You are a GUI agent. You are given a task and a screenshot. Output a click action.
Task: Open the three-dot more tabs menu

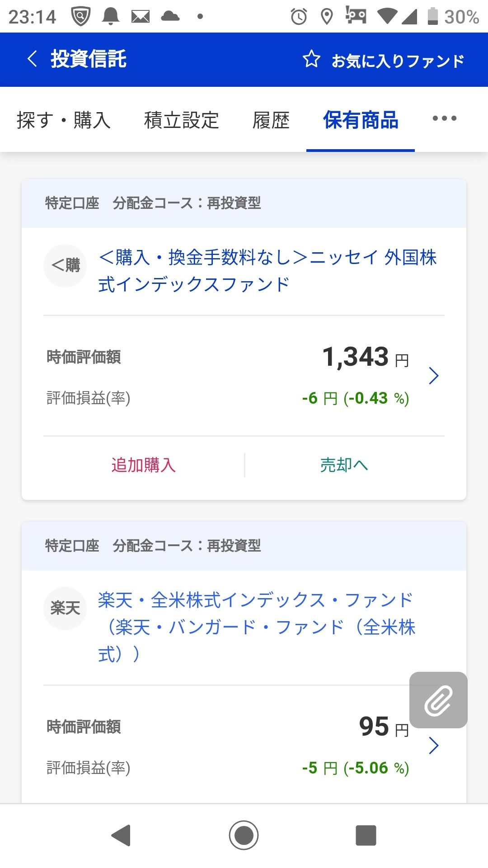pyautogui.click(x=444, y=119)
